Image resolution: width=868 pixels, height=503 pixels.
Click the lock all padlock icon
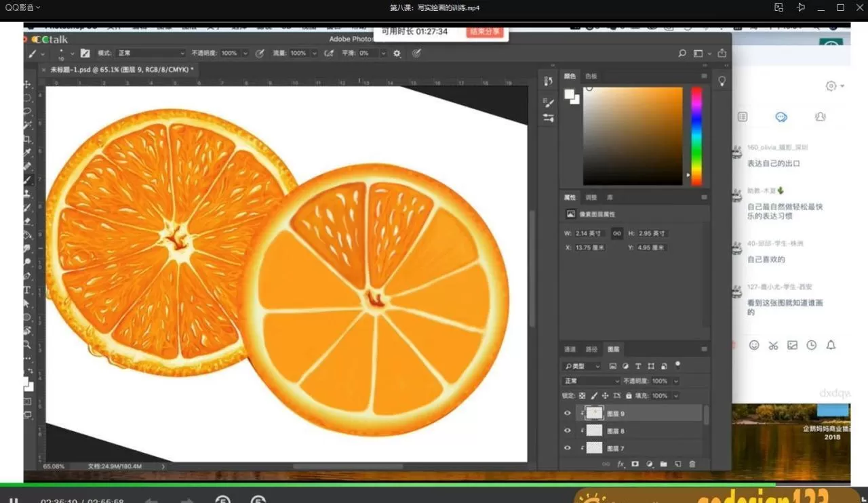(x=629, y=396)
